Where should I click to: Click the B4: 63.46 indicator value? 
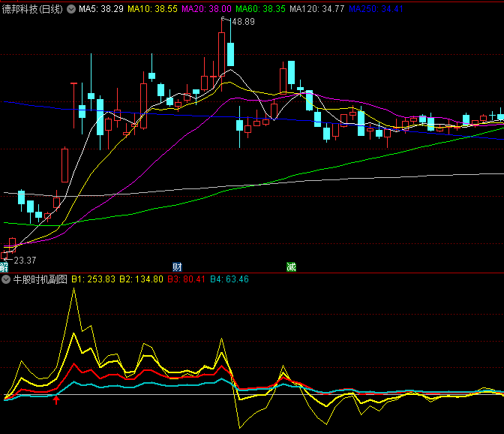(229, 279)
